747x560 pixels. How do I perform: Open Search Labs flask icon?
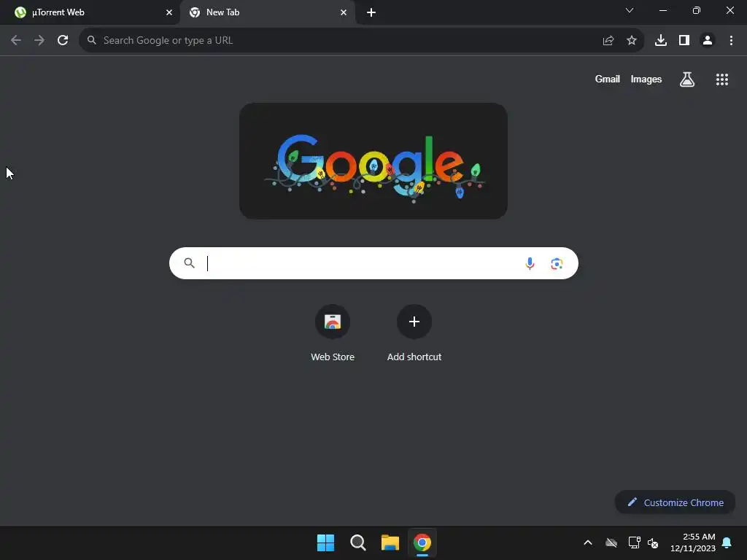pos(687,79)
